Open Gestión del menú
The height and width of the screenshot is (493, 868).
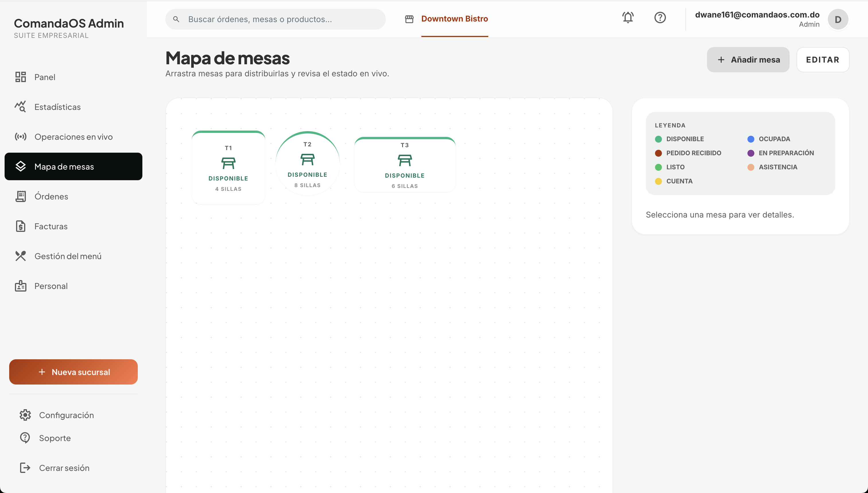[x=68, y=256]
